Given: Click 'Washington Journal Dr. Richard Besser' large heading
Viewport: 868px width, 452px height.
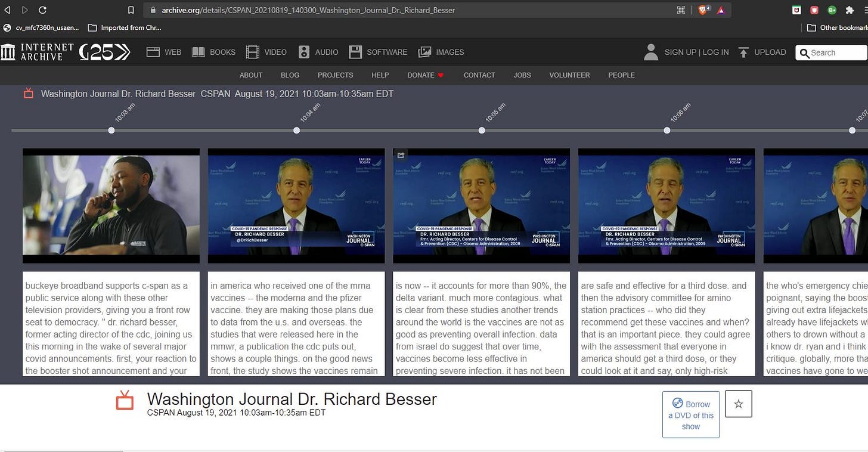Looking at the screenshot, I should [292, 399].
